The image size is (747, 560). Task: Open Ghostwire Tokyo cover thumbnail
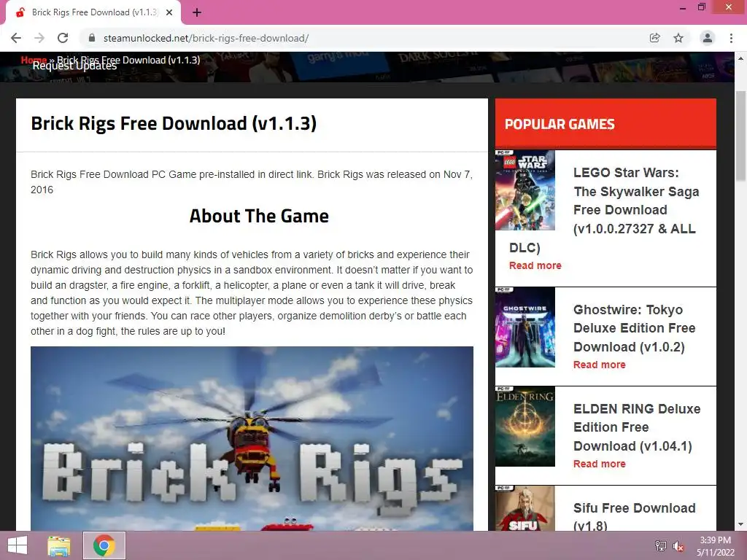pyautogui.click(x=525, y=327)
